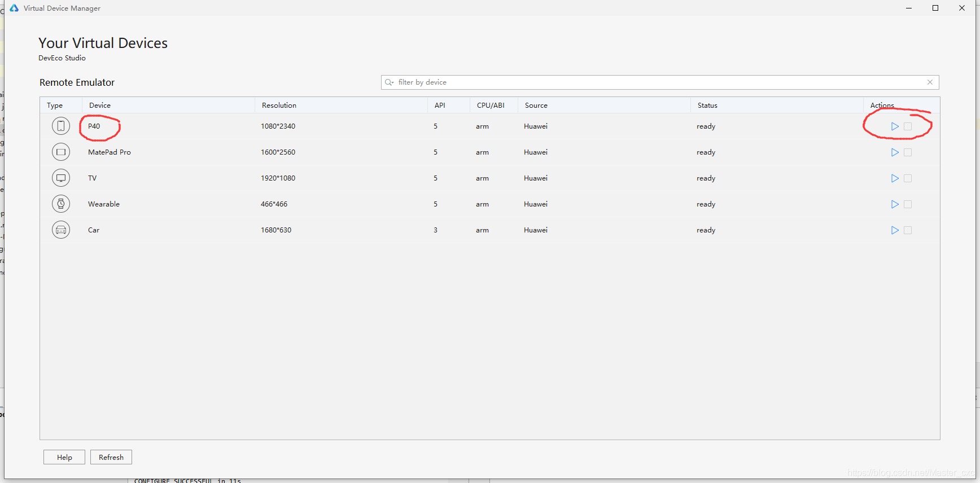The image size is (980, 483).
Task: Focus the filter by device field
Action: 660,82
